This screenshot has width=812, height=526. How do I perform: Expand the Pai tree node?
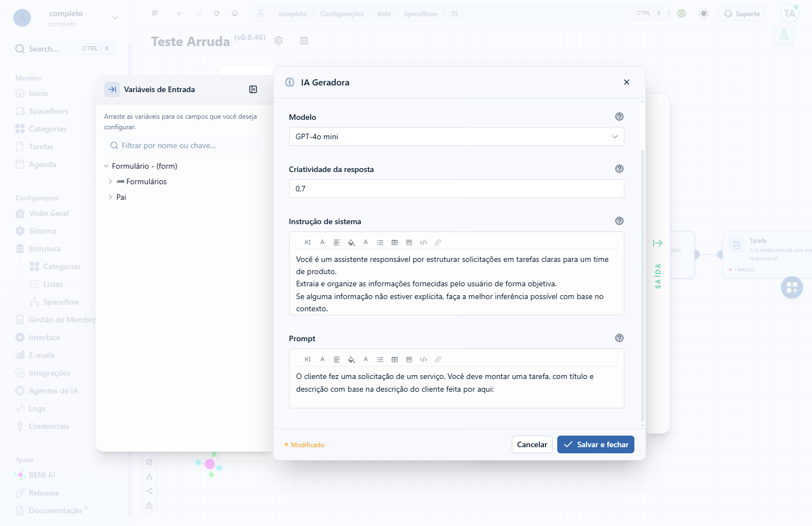(110, 197)
